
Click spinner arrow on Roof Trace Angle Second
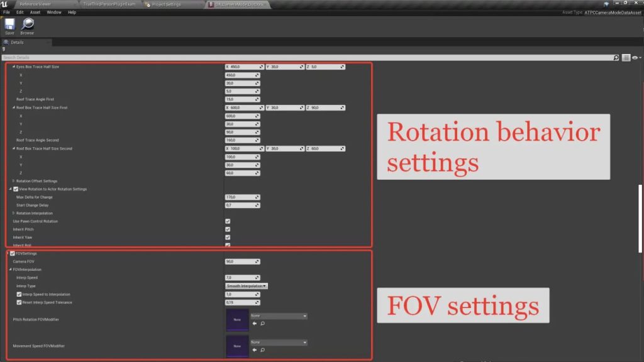(x=257, y=140)
